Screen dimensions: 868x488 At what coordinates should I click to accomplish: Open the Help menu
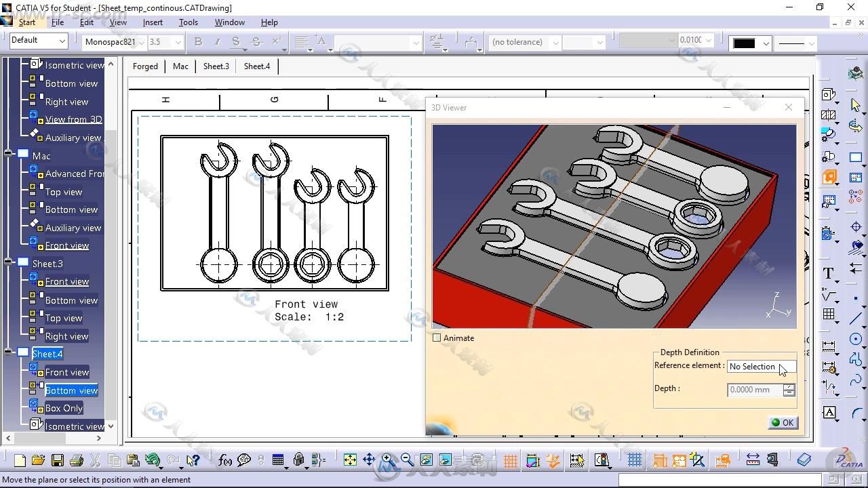click(269, 22)
